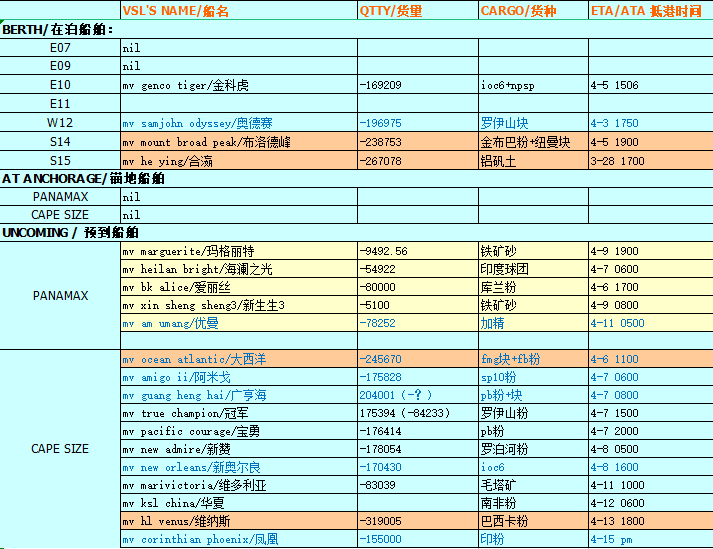Click vessel cell mv heilan bright
The image size is (713, 549).
[239, 269]
